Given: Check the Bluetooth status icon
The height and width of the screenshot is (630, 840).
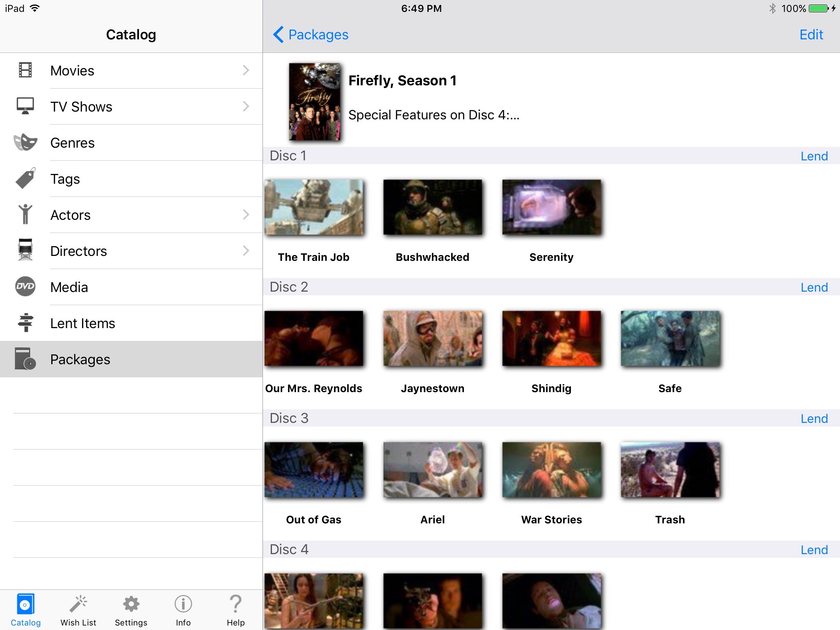Looking at the screenshot, I should coord(773,8).
